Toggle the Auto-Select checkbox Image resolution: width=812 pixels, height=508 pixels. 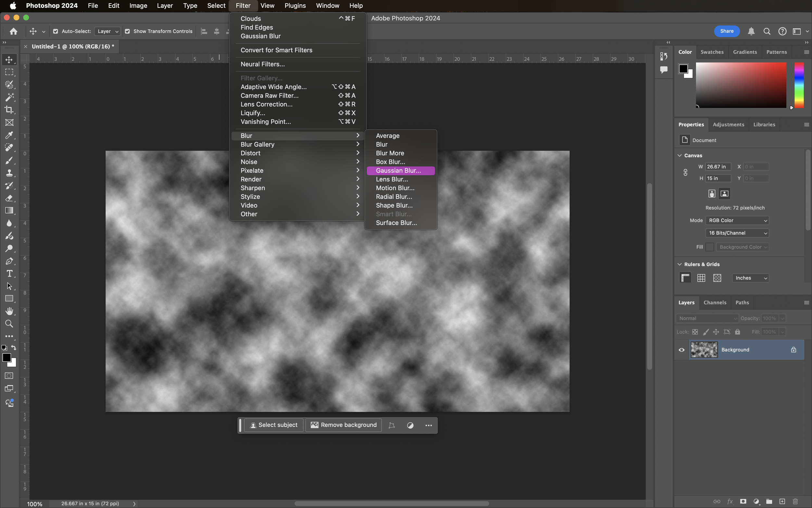pyautogui.click(x=56, y=31)
